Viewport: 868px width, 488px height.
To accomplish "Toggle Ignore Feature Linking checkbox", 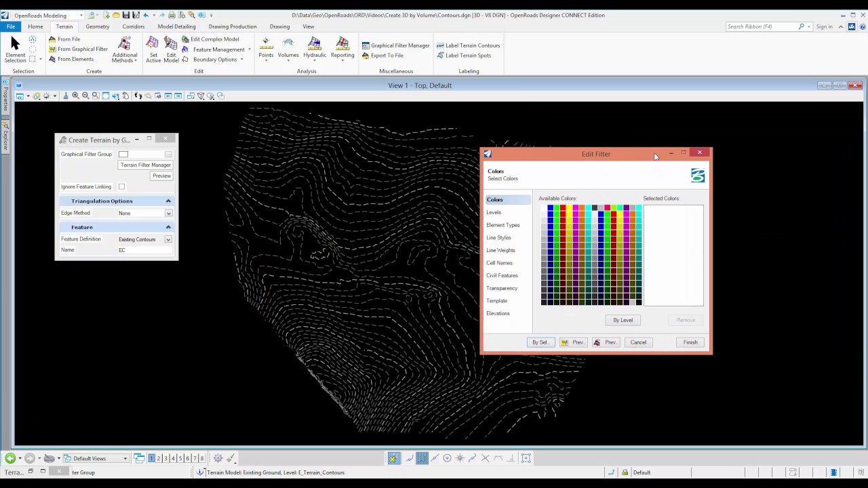I will click(121, 186).
